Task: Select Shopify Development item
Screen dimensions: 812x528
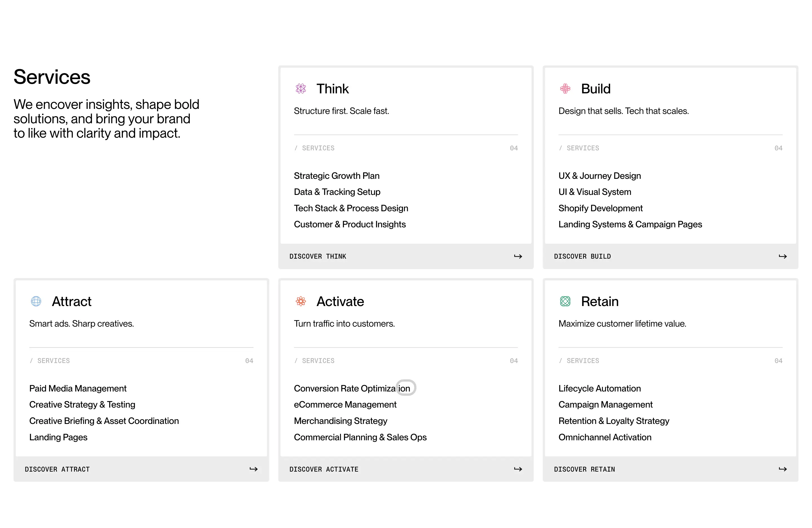Action: pos(601,208)
